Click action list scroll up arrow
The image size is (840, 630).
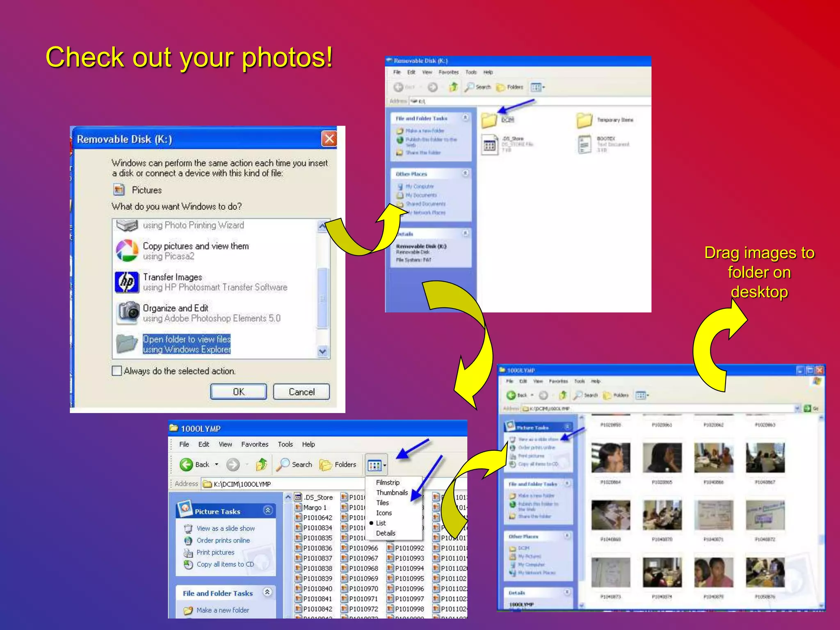(x=322, y=226)
